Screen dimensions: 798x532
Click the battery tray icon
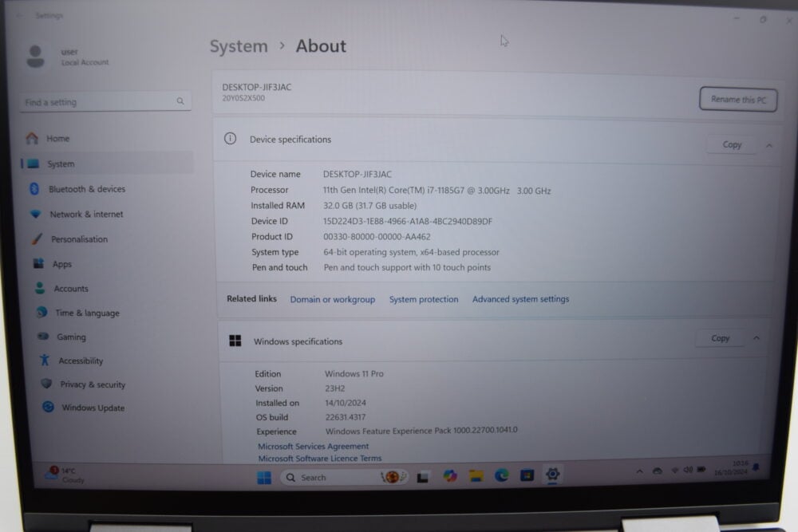point(701,470)
